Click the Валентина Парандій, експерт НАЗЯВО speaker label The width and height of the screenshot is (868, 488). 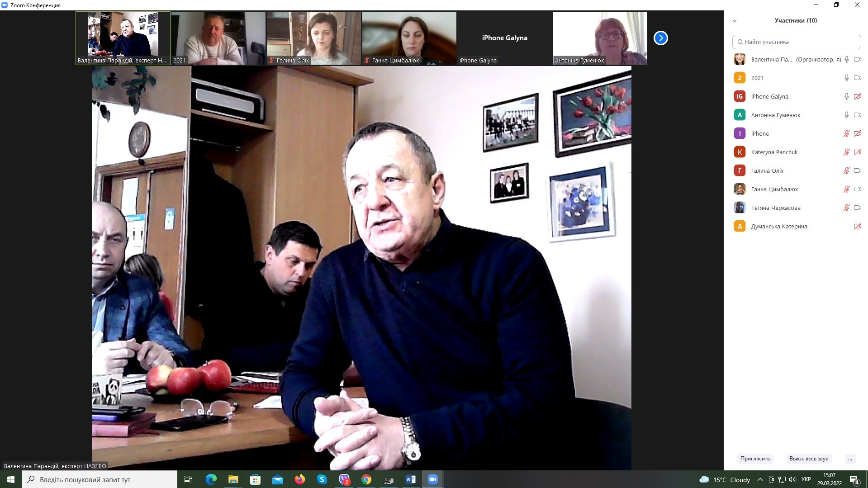(x=55, y=466)
